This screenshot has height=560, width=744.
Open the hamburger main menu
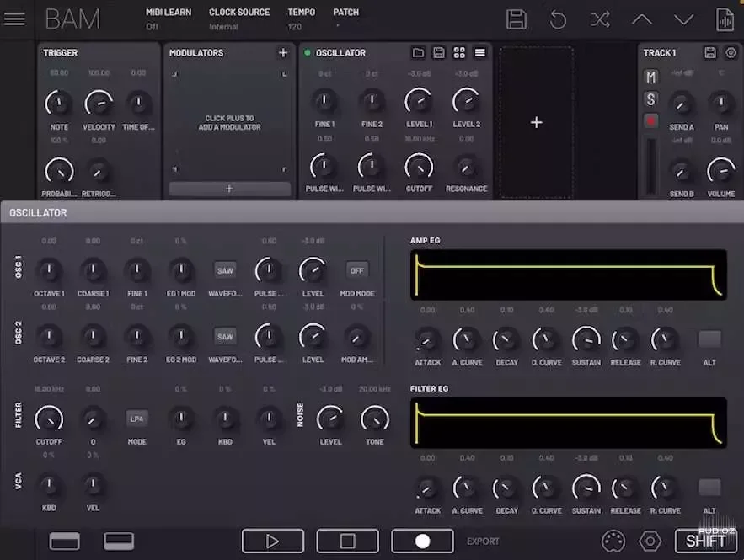[14, 19]
